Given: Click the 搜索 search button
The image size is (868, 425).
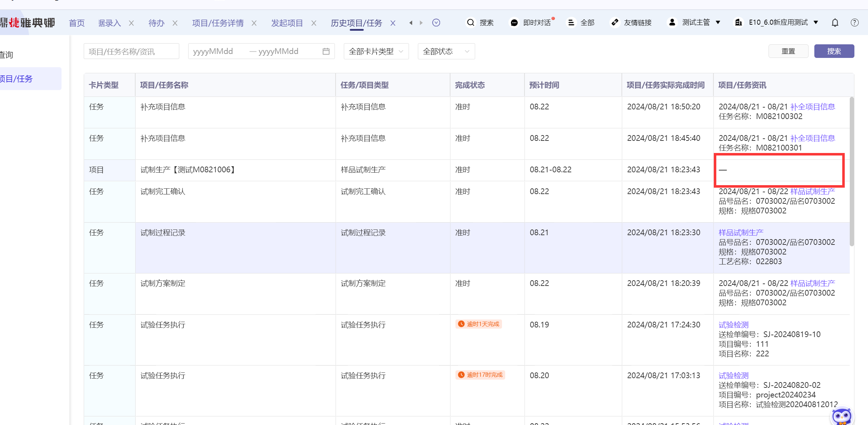Looking at the screenshot, I should [834, 51].
